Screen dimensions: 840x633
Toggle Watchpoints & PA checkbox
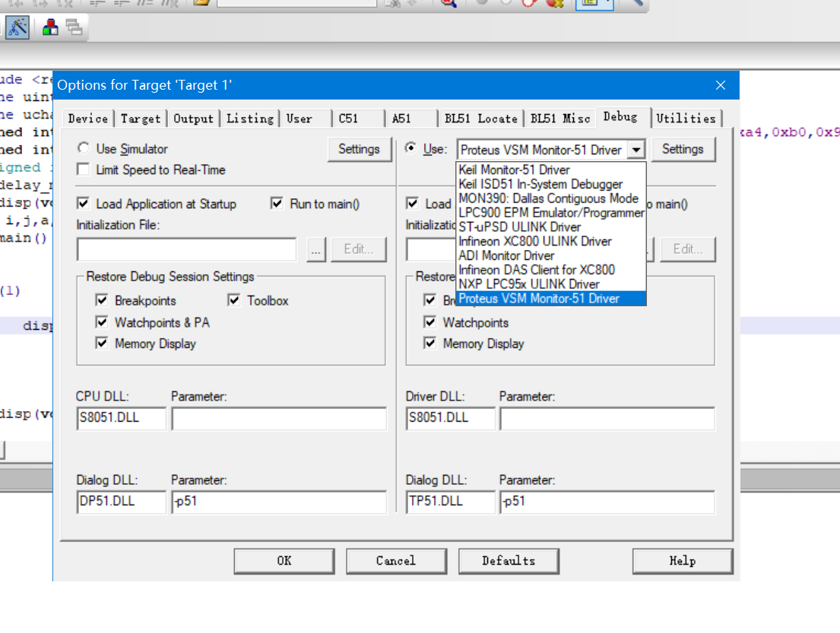(x=102, y=322)
